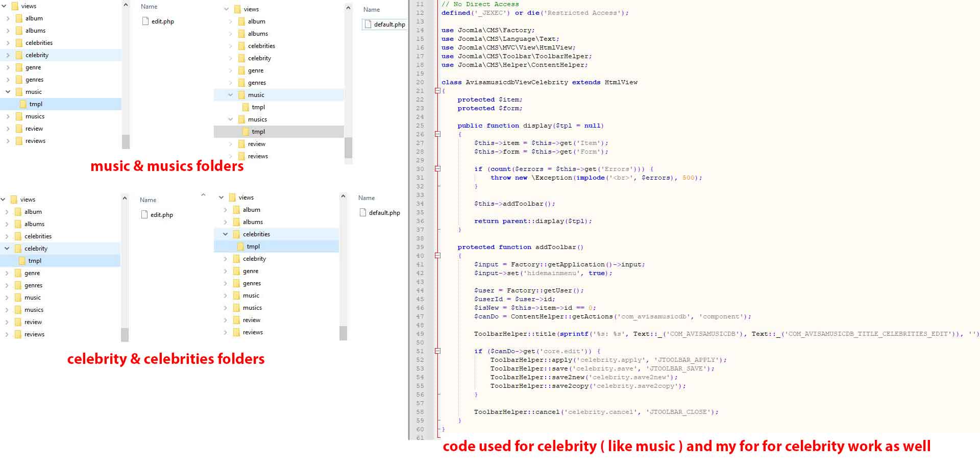Click views root folder icon in lower-left tree

click(14, 200)
